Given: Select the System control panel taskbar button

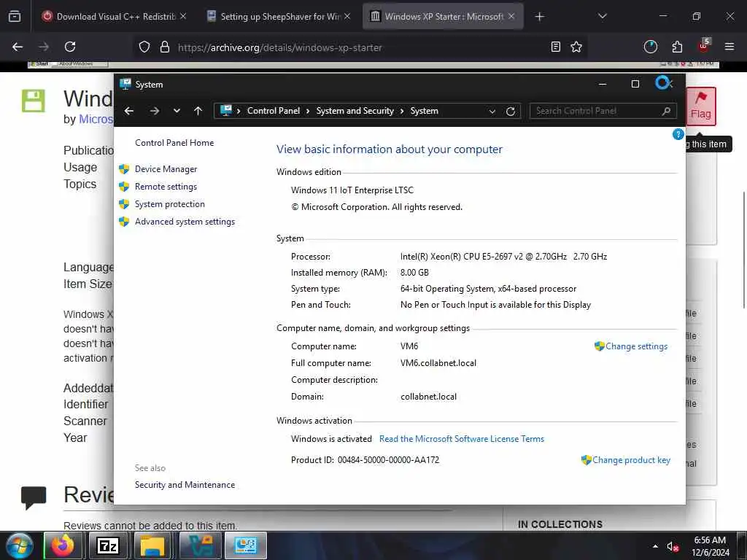Looking at the screenshot, I should pos(245,545).
